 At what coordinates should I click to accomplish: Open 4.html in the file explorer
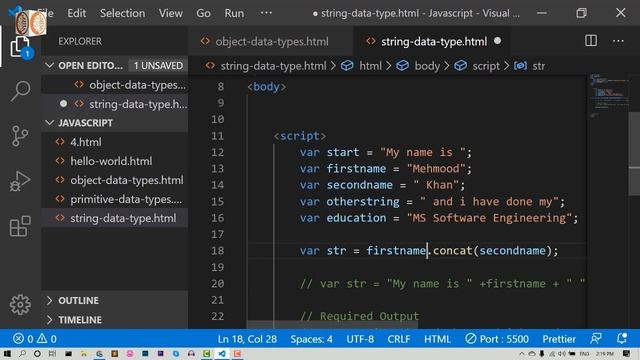coord(114,142)
